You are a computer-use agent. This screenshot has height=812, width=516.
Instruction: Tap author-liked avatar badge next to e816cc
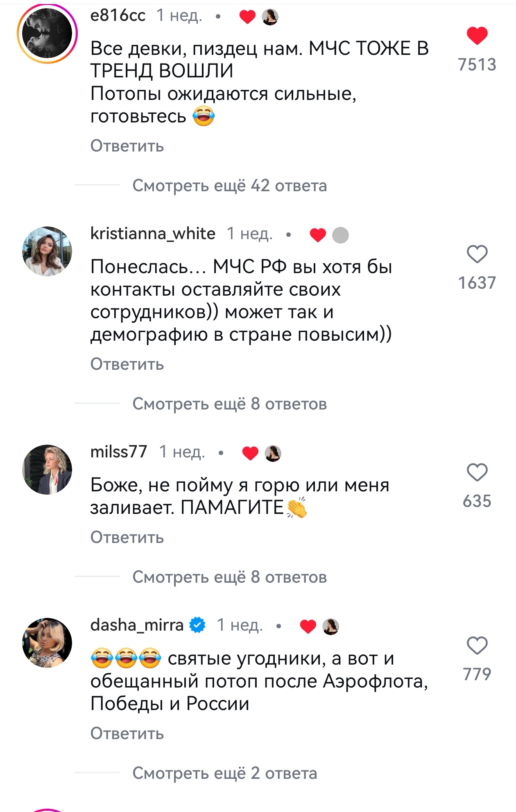(270, 17)
